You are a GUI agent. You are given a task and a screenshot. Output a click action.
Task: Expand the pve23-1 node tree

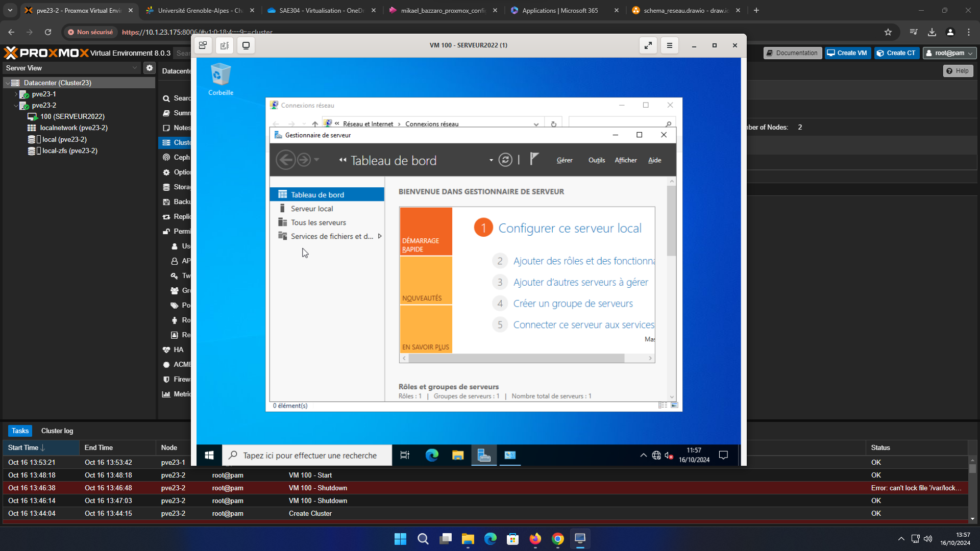tap(16, 94)
